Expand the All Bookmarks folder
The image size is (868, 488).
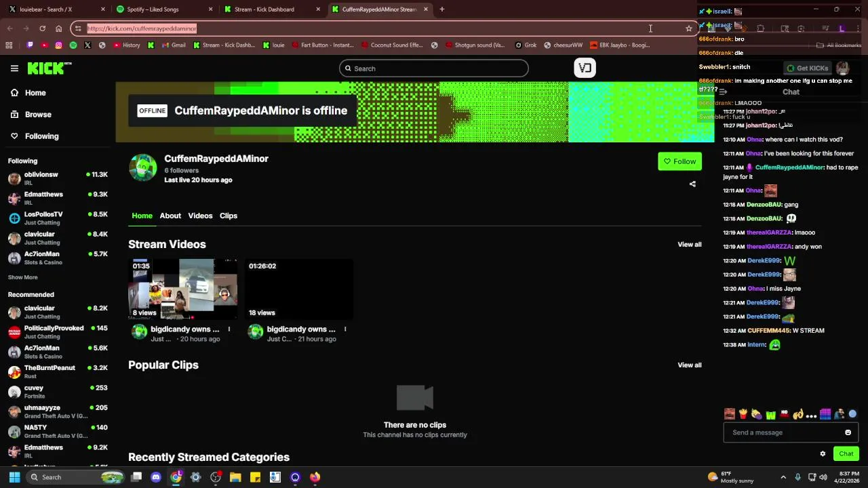click(839, 45)
